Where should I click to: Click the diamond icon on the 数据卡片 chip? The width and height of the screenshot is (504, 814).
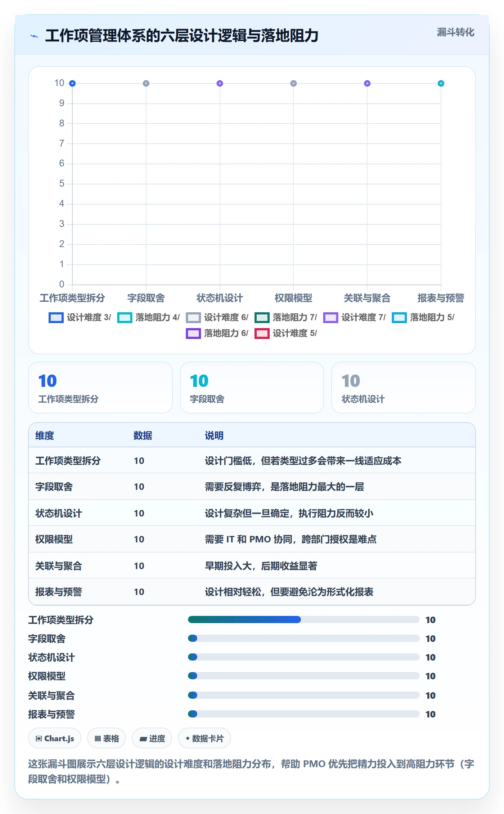click(x=188, y=738)
